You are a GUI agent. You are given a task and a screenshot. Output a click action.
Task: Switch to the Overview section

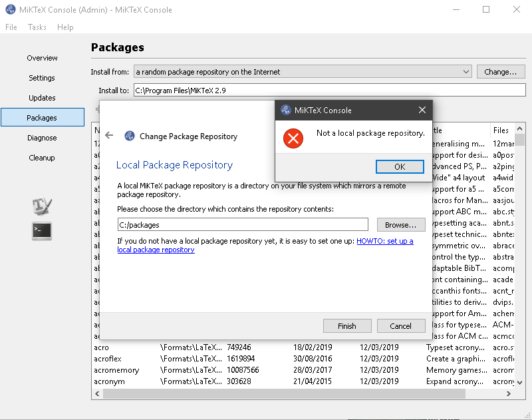41,58
